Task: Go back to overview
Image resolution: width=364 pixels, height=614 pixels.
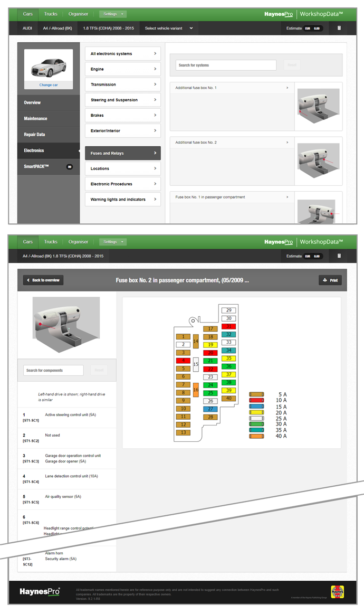Action: tap(44, 280)
